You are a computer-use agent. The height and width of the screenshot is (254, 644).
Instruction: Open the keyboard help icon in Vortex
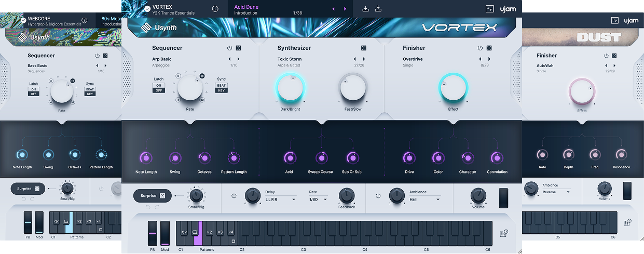503,234
